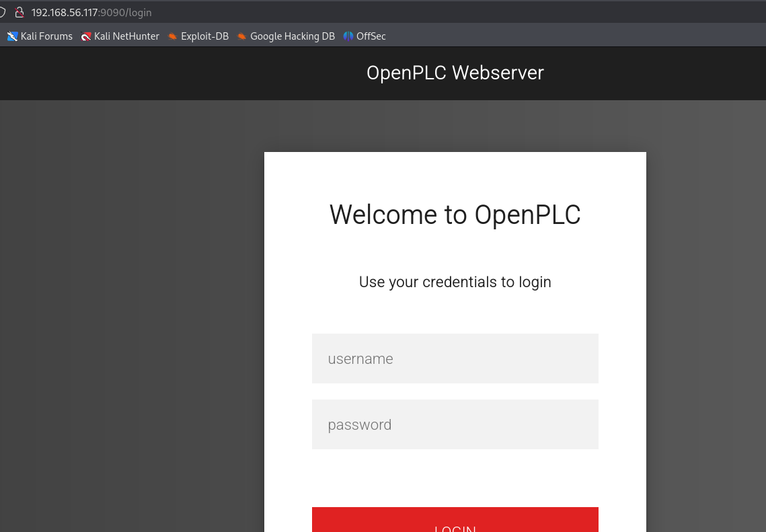This screenshot has height=532, width=766.
Task: Click the browser address bar URL
Action: [x=91, y=13]
